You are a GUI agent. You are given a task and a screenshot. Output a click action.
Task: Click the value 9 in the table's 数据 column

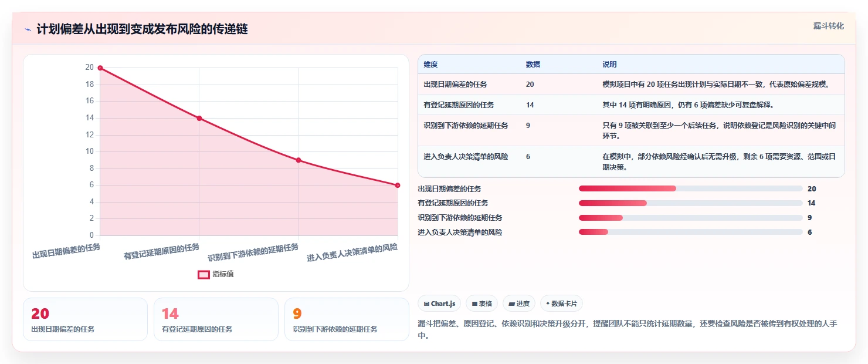click(528, 126)
